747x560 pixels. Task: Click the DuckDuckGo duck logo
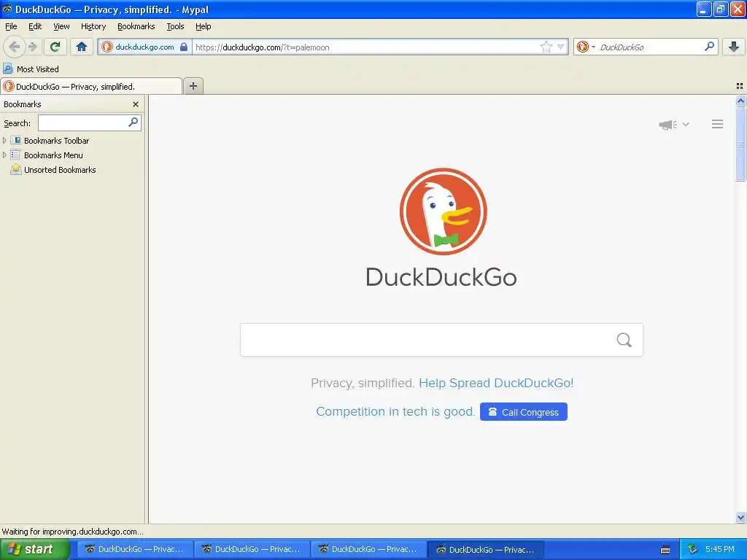(x=443, y=211)
